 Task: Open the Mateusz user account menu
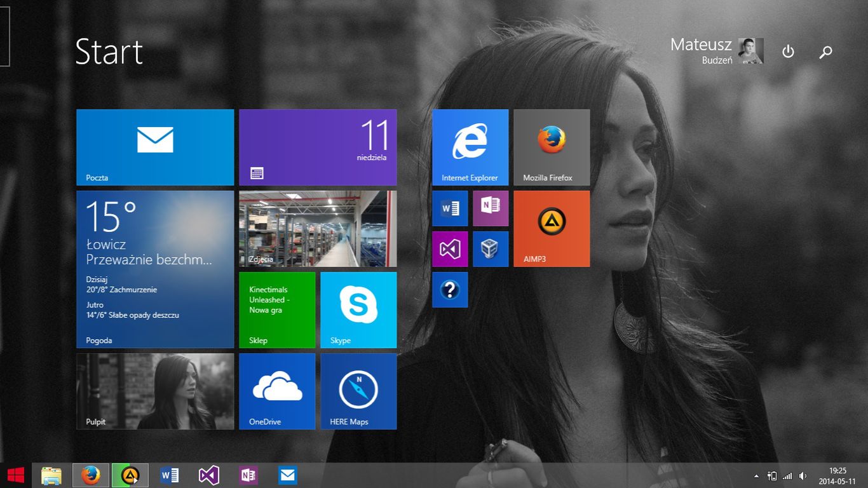pyautogui.click(x=716, y=51)
